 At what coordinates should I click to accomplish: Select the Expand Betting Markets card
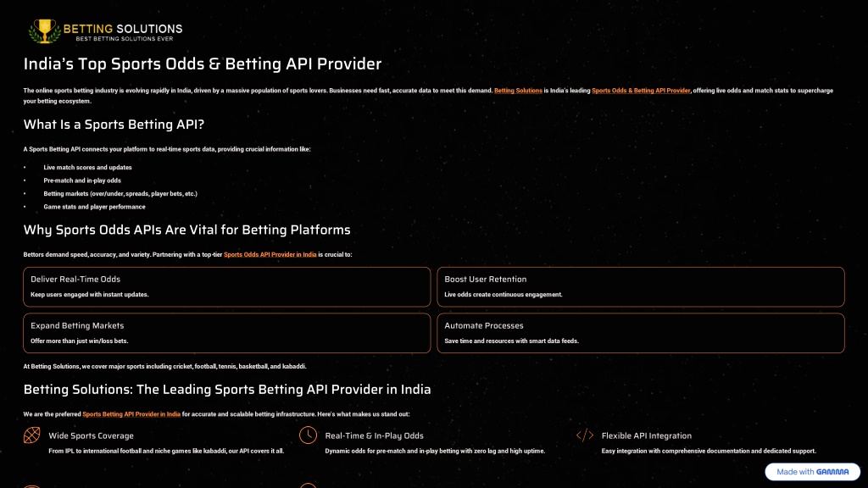pyautogui.click(x=227, y=333)
